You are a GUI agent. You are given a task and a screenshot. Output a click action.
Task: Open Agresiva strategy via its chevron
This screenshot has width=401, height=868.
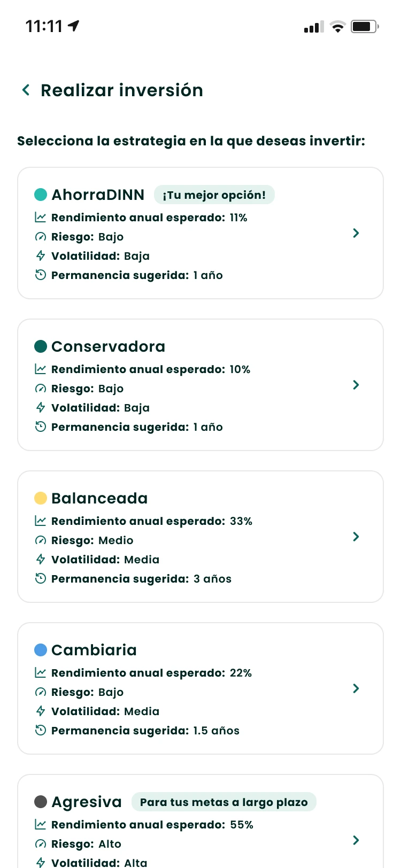pyautogui.click(x=356, y=840)
